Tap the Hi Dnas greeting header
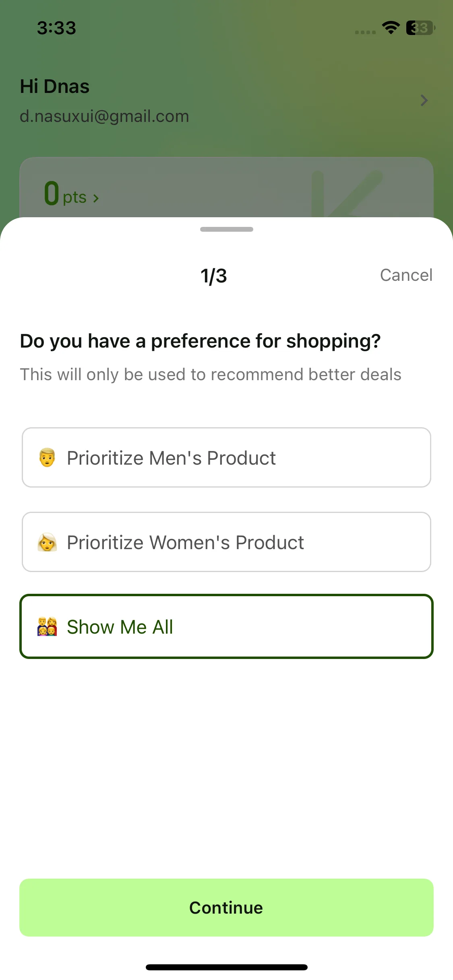The width and height of the screenshot is (453, 980). point(55,86)
